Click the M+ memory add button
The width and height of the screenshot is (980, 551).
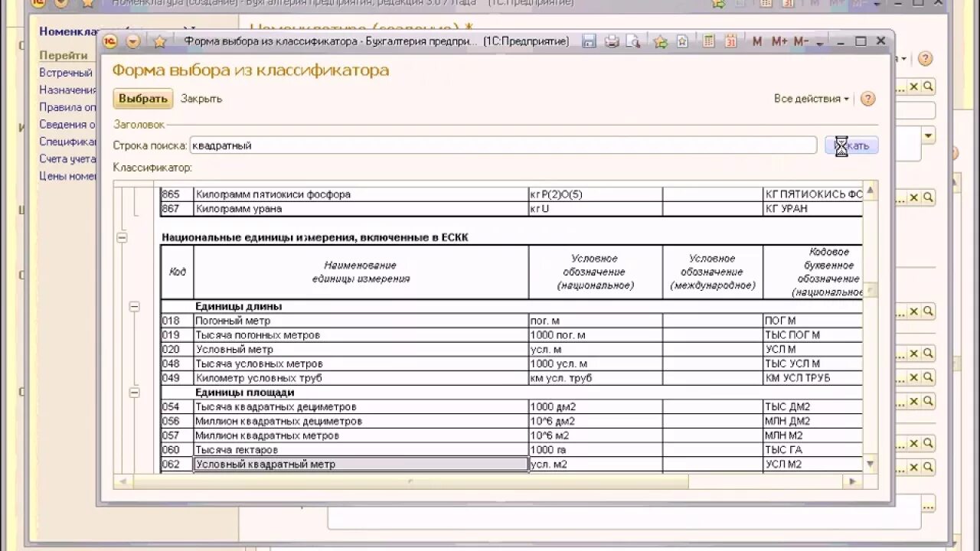(x=779, y=41)
